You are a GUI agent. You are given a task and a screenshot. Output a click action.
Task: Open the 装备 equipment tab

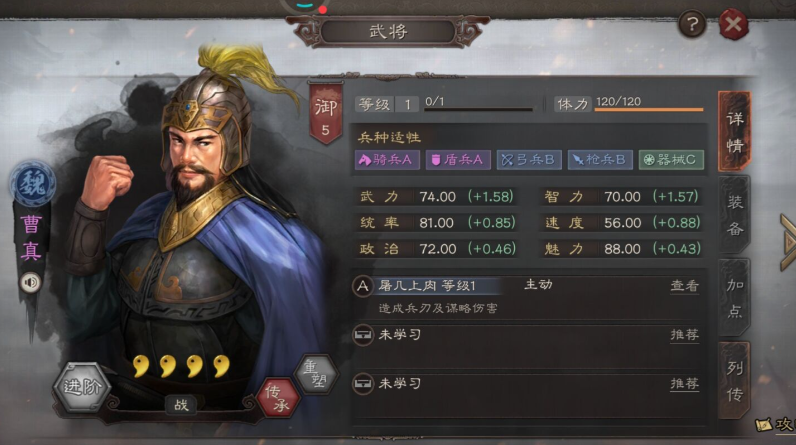pyautogui.click(x=734, y=215)
